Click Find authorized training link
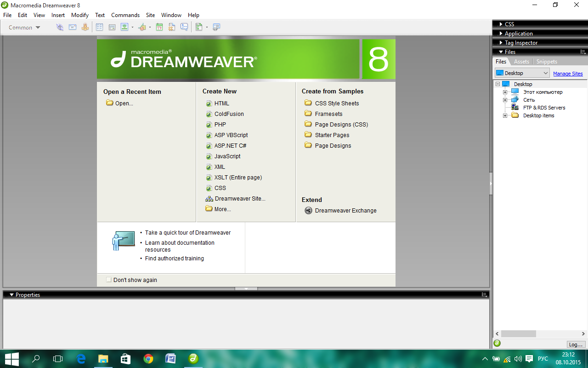 pos(175,259)
